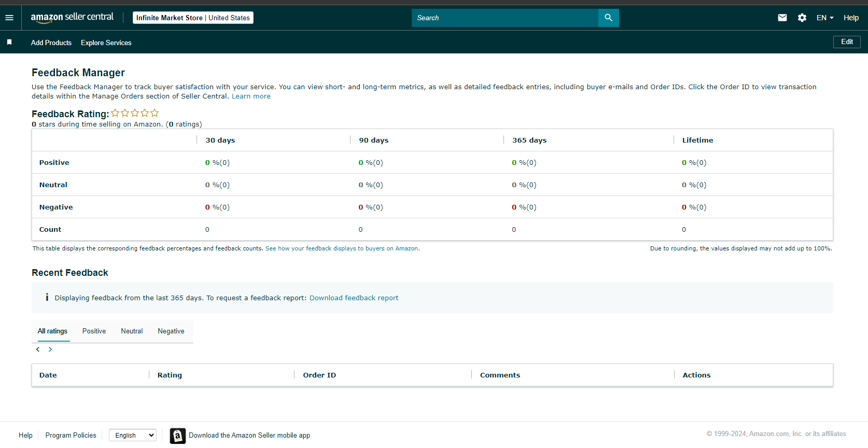The image size is (868, 448).
Task: Click the Actions column header
Action: (696, 375)
